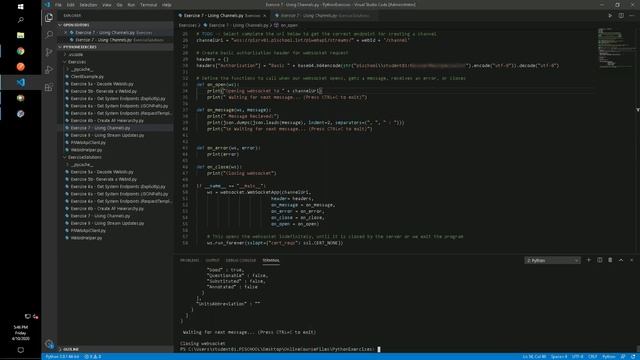The width and height of the screenshot is (640, 360).
Task: Expand the .vscode folder
Action: coord(116,54)
